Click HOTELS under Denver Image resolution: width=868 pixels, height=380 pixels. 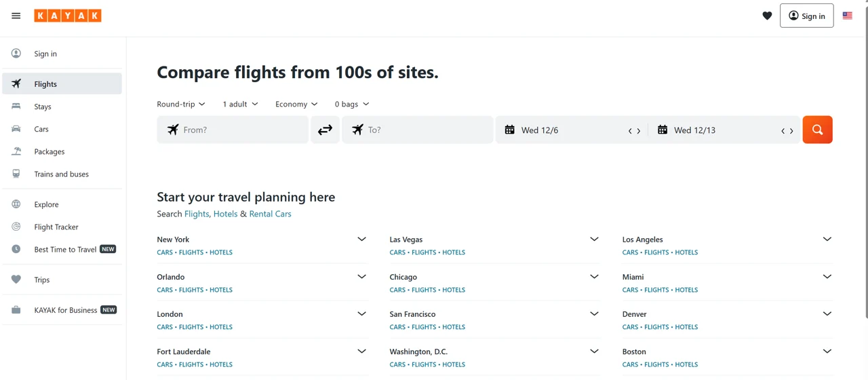[686, 327]
